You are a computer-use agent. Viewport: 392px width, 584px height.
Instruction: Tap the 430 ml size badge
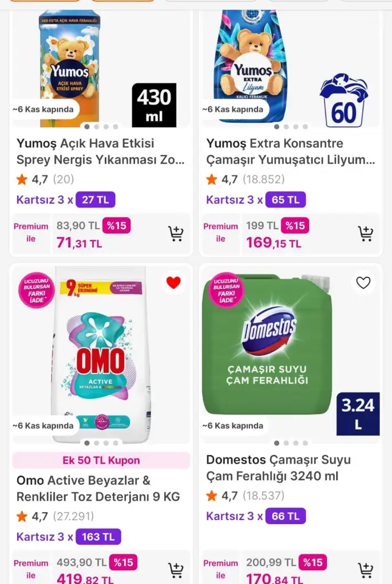[x=154, y=105]
